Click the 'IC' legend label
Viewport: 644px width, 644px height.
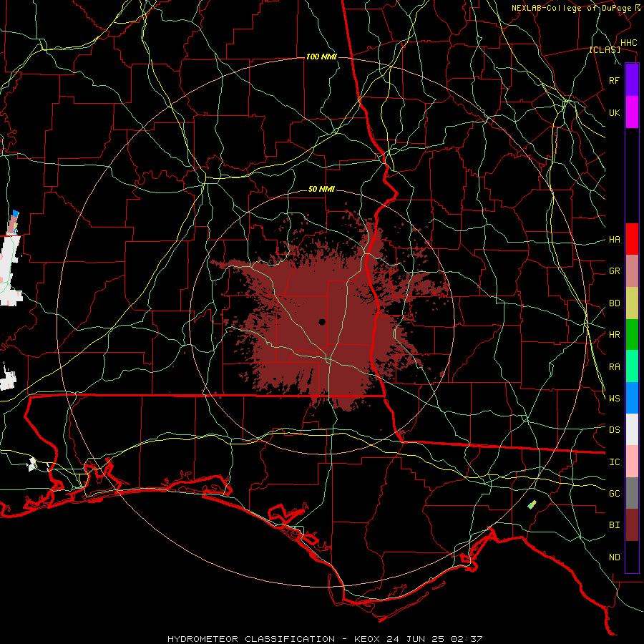(614, 462)
